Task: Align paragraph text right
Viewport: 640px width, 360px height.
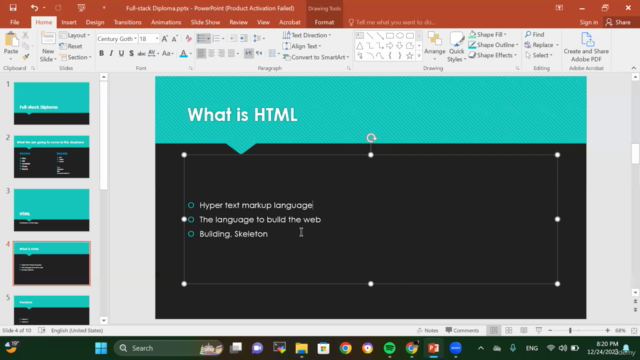Action: pyautogui.click(x=221, y=53)
